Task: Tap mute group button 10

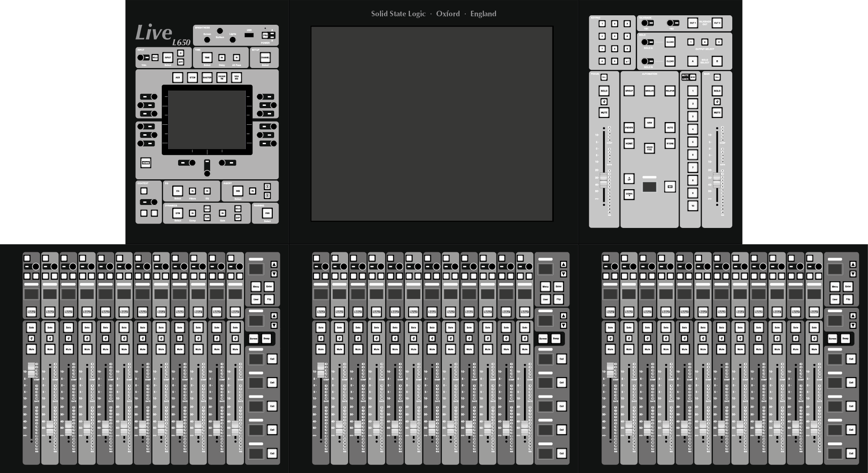Action: (693, 206)
